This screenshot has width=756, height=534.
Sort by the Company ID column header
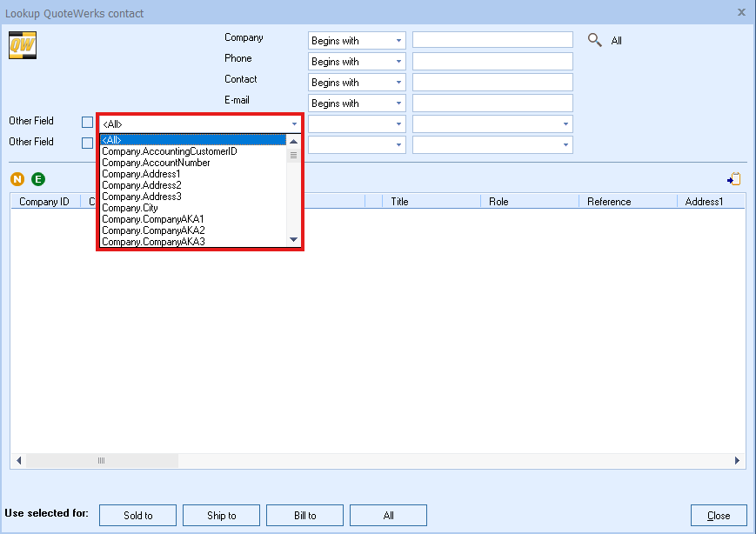pyautogui.click(x=45, y=202)
